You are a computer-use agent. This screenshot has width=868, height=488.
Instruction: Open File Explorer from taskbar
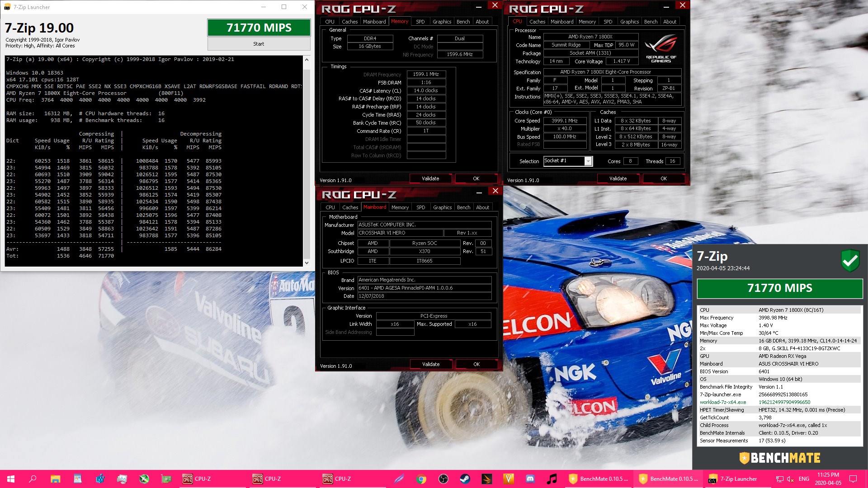coord(55,479)
